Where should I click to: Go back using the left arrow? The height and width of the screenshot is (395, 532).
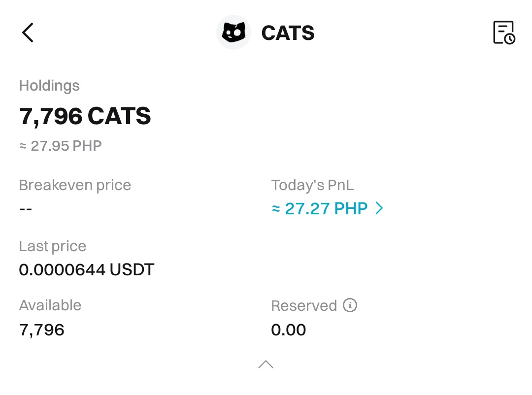click(28, 33)
